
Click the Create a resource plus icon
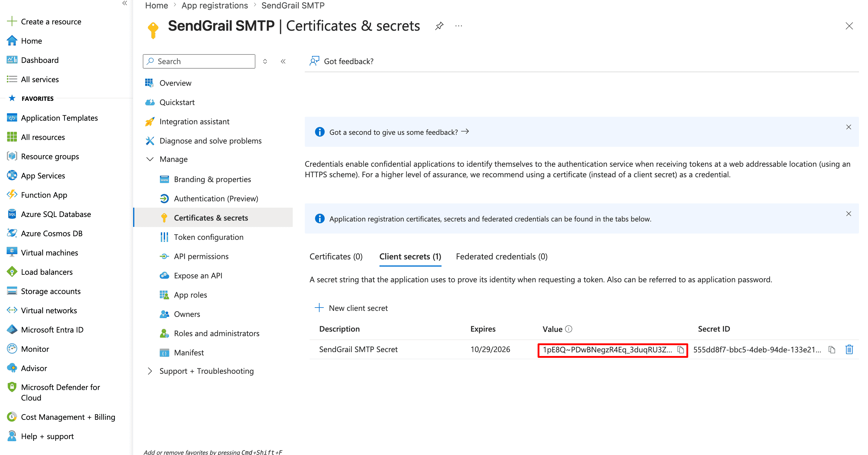pos(12,21)
